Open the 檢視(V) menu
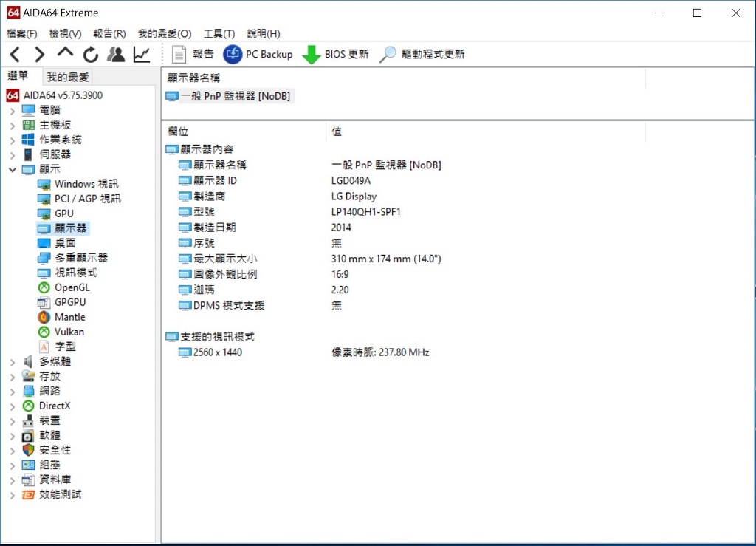Image resolution: width=756 pixels, height=546 pixels. tap(65, 33)
